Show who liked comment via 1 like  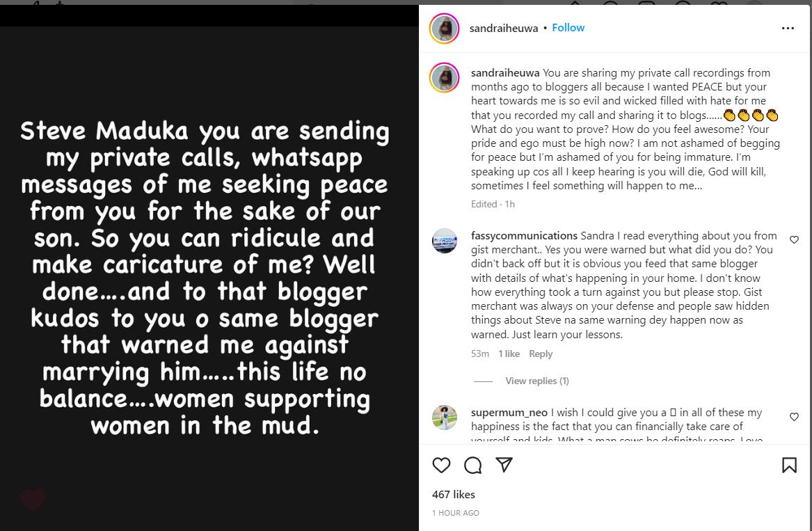[509, 354]
